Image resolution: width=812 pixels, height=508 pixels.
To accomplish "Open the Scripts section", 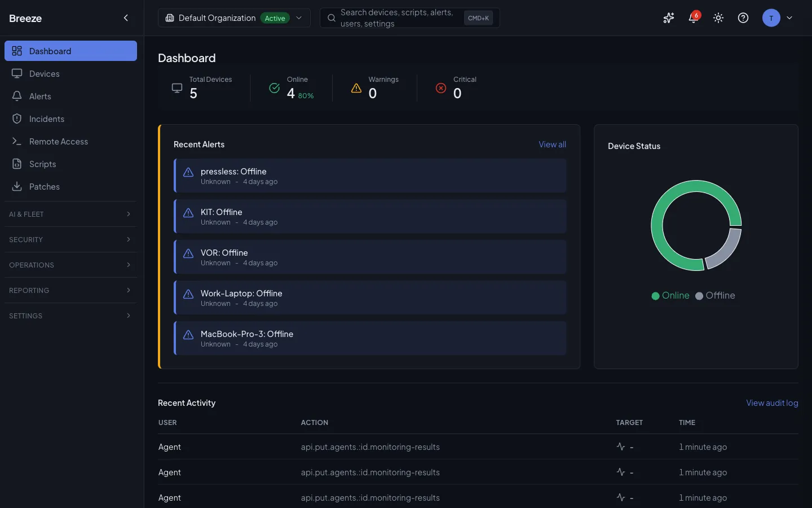I will [x=42, y=164].
